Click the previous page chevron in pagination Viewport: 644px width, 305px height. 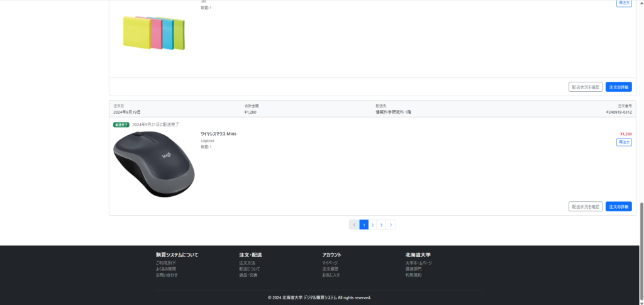pyautogui.click(x=354, y=225)
